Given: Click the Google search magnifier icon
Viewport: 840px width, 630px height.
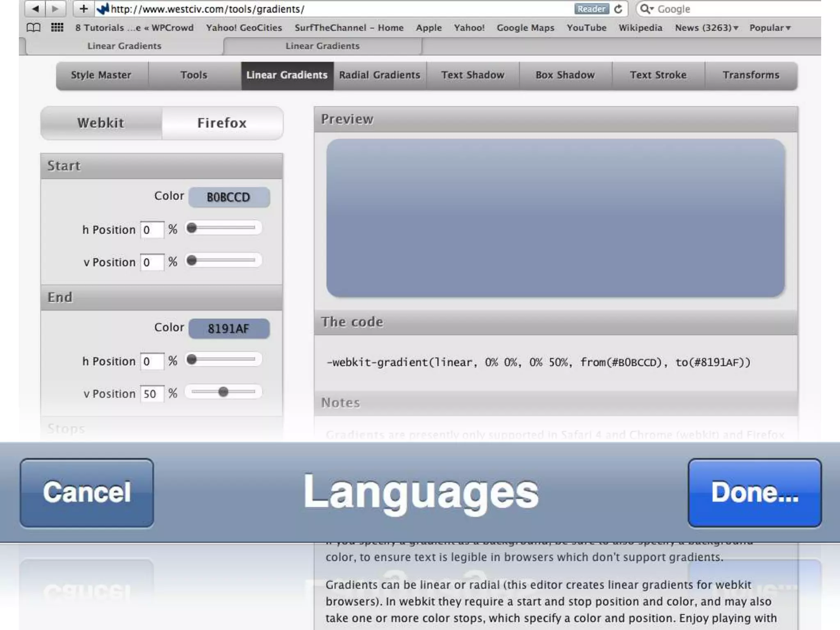Looking at the screenshot, I should 646,9.
